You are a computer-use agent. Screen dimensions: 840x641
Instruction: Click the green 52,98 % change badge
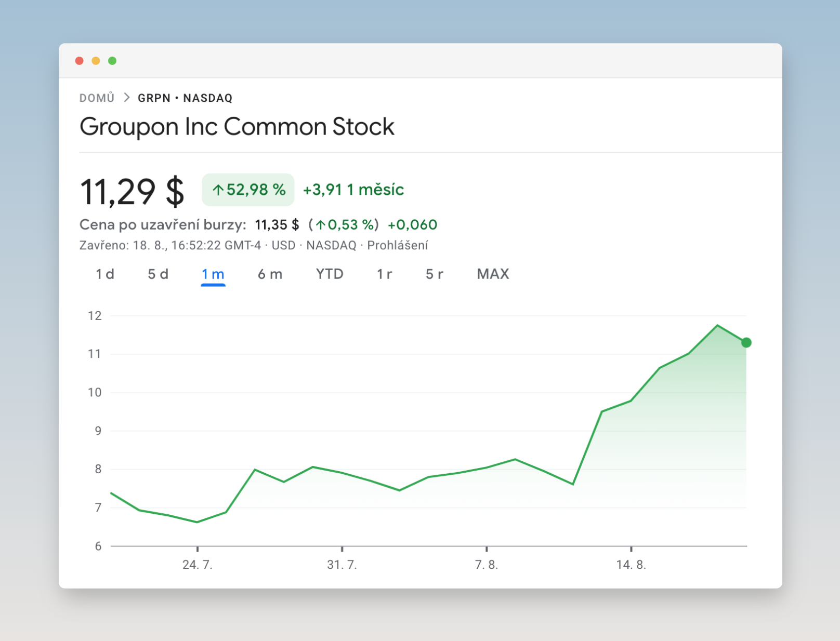(x=248, y=190)
